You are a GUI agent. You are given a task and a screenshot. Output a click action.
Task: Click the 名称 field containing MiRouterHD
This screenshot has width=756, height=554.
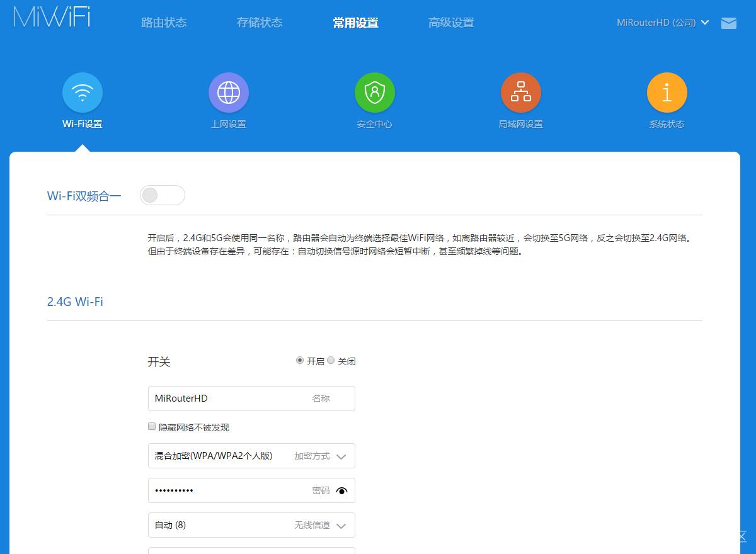coord(251,399)
